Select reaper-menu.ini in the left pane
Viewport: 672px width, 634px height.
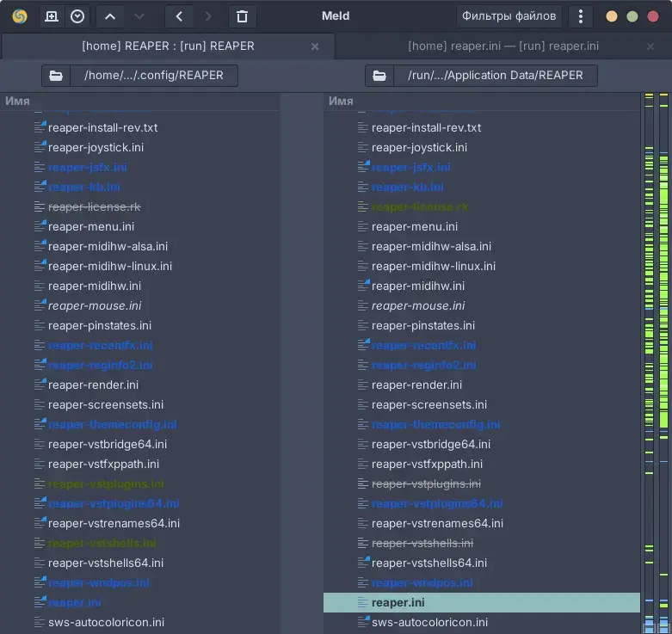point(90,226)
